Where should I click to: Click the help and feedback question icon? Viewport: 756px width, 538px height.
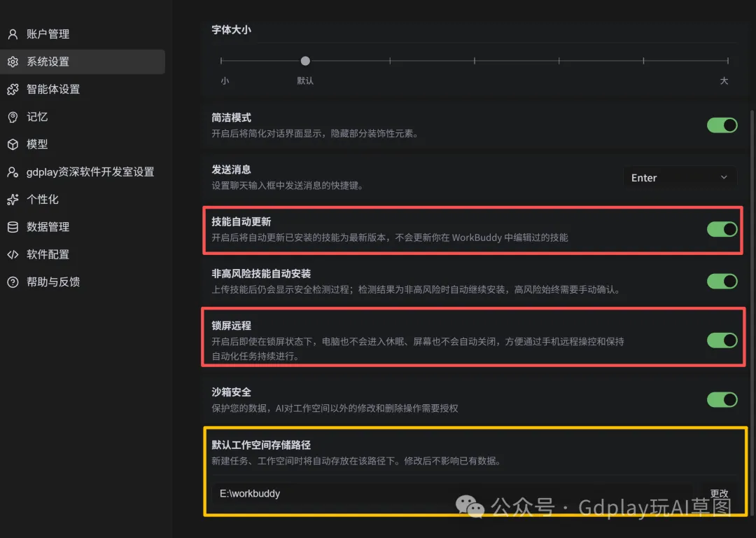pyautogui.click(x=13, y=282)
